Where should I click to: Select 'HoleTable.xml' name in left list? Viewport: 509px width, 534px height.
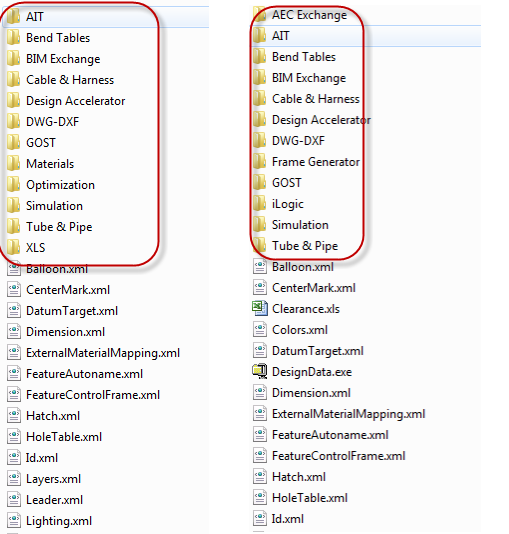(64, 437)
